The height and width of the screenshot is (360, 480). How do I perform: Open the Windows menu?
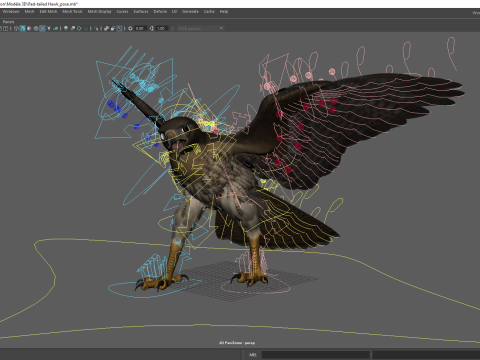(11, 12)
